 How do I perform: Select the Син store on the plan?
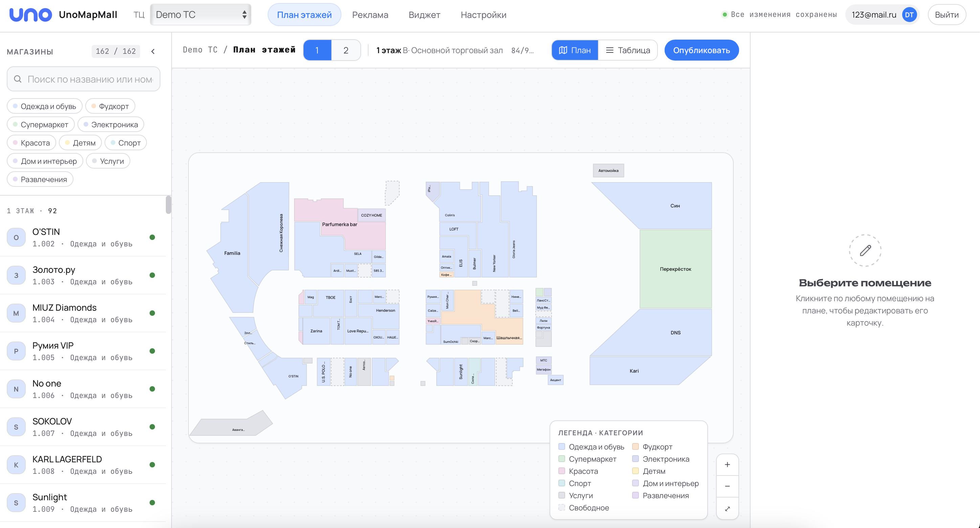675,206
